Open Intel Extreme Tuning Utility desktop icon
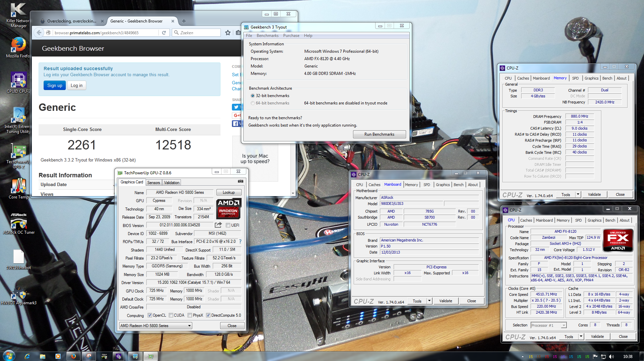This screenshot has height=361, width=644. (18, 120)
